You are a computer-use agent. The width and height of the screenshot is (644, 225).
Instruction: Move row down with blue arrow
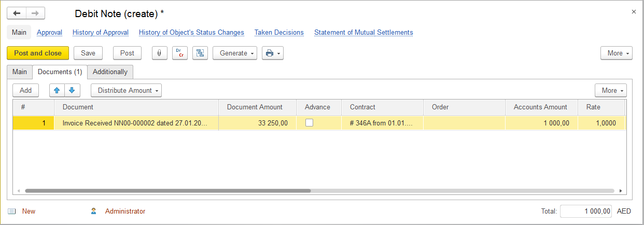[x=72, y=90]
